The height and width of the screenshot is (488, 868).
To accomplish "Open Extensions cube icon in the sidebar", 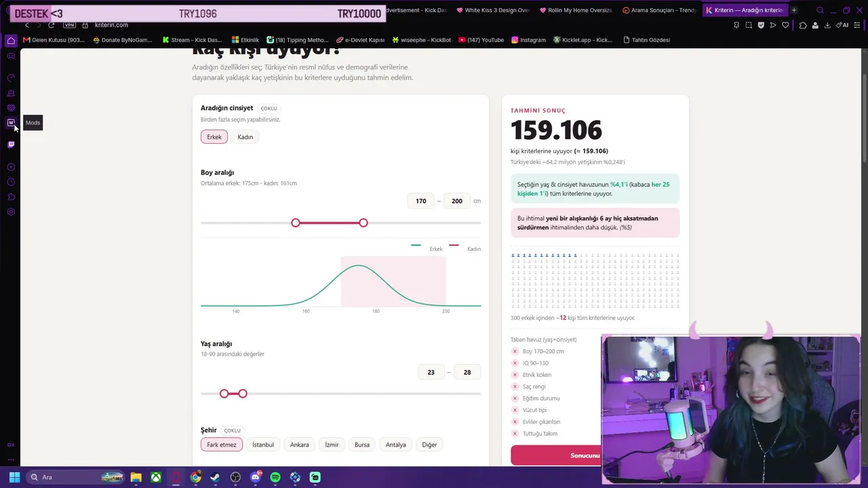I will (x=11, y=197).
